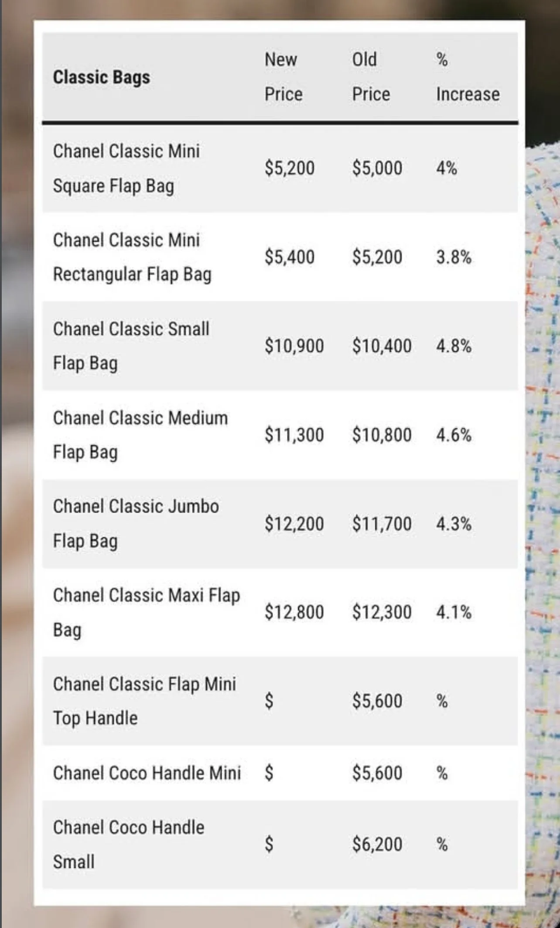The height and width of the screenshot is (928, 560).
Task: Click the $10,800 old price cell
Action: click(x=382, y=435)
